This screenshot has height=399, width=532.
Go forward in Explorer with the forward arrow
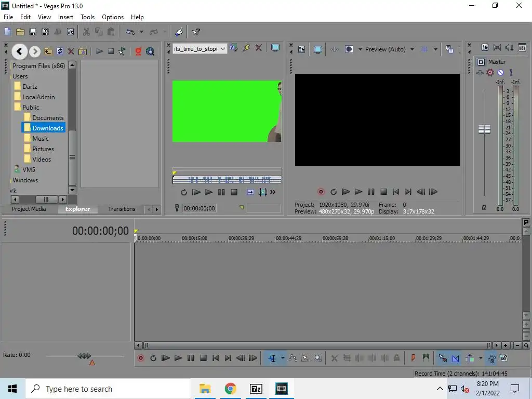[x=35, y=51]
